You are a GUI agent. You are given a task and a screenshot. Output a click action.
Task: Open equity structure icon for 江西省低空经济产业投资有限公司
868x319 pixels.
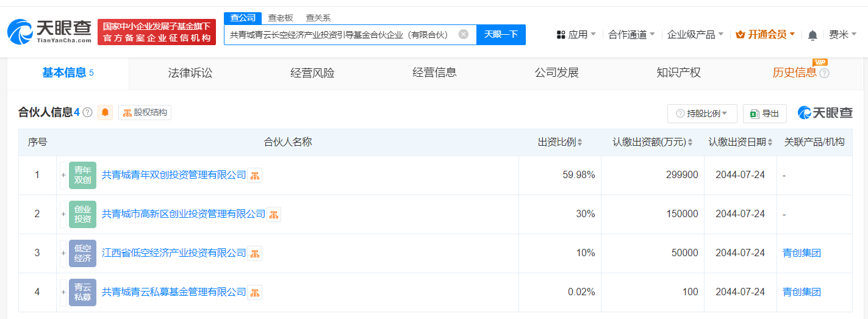(255, 253)
